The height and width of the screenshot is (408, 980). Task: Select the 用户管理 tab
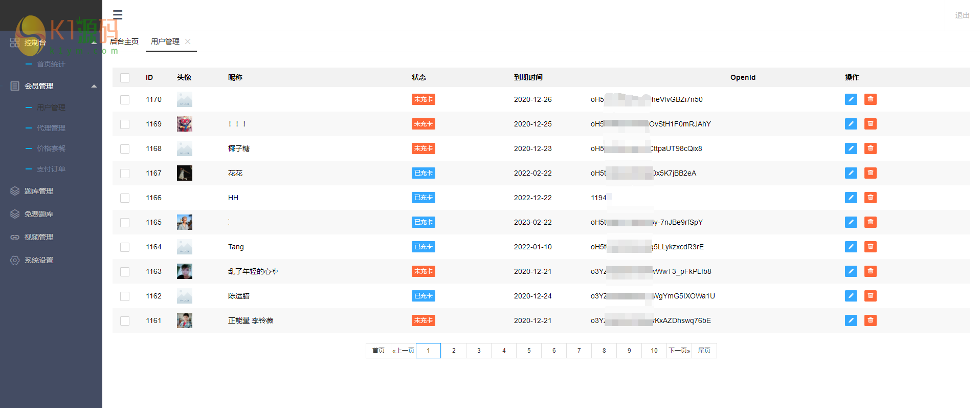coord(165,41)
